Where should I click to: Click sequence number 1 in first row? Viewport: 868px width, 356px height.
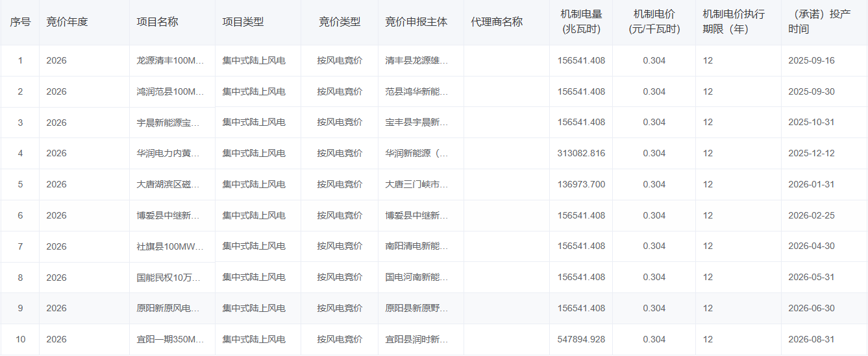(x=20, y=61)
